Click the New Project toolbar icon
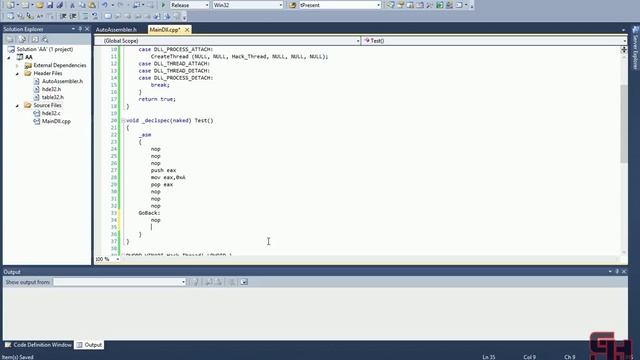 (11, 5)
